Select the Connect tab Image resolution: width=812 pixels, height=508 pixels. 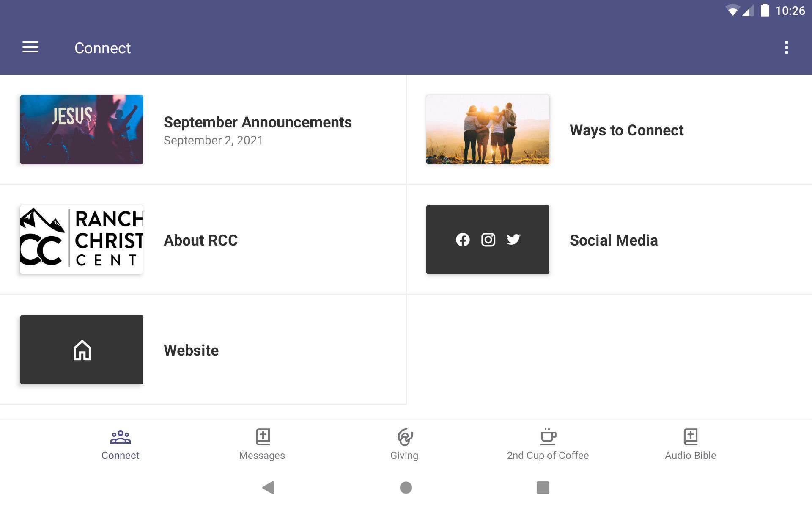[x=121, y=444]
